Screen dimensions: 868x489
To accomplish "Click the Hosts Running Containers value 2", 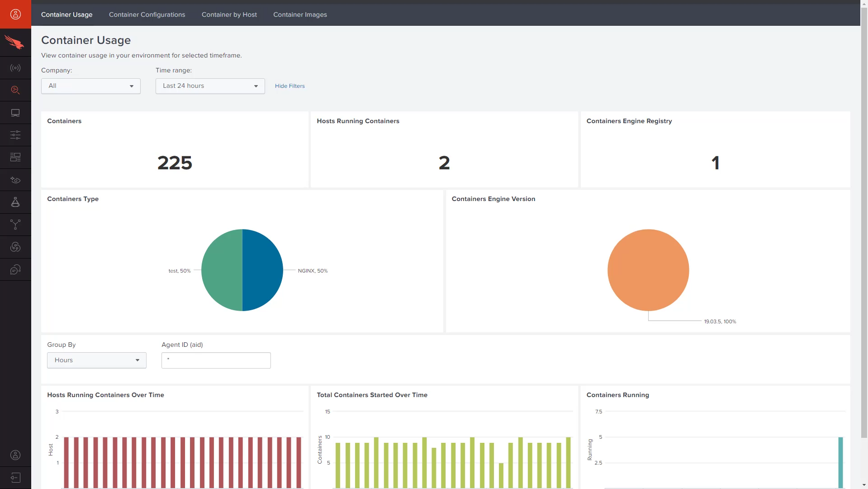I will point(444,163).
